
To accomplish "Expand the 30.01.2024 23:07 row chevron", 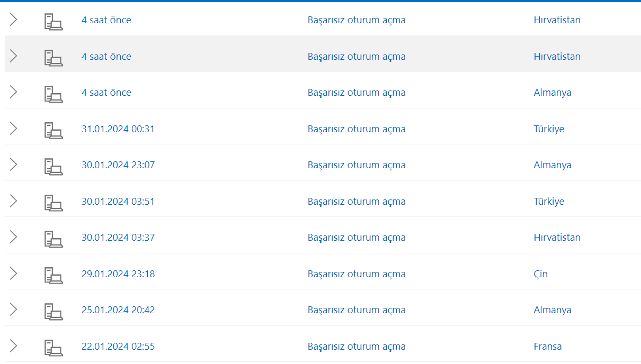I will point(14,165).
